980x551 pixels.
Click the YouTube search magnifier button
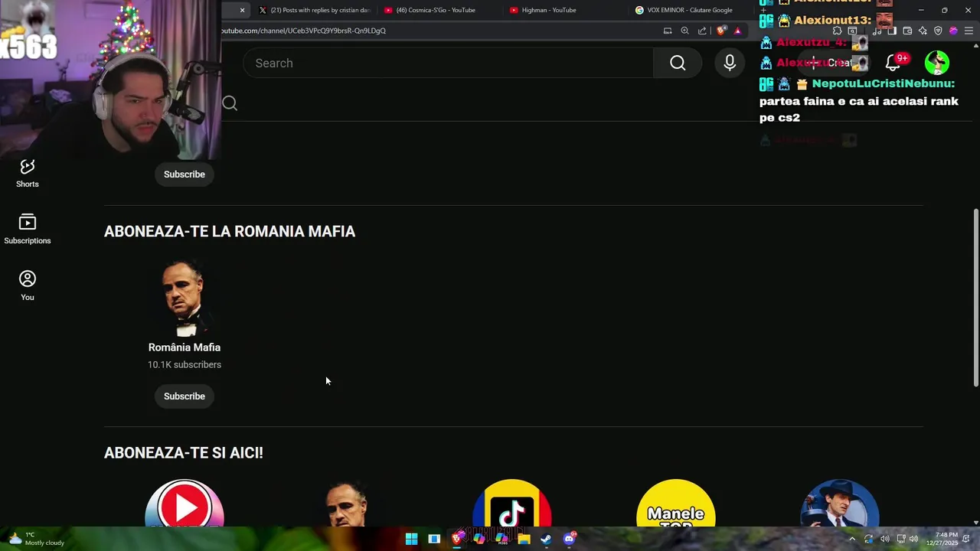click(678, 63)
